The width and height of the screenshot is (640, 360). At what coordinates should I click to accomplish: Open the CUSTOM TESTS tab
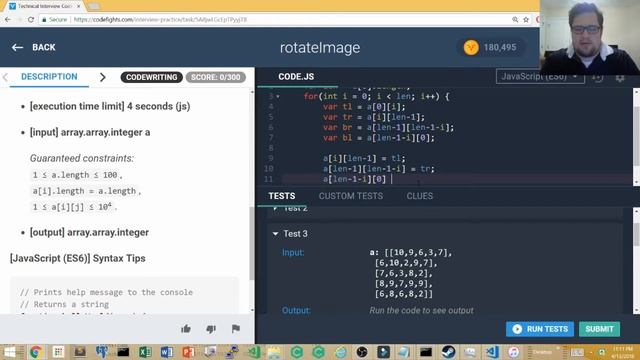351,196
